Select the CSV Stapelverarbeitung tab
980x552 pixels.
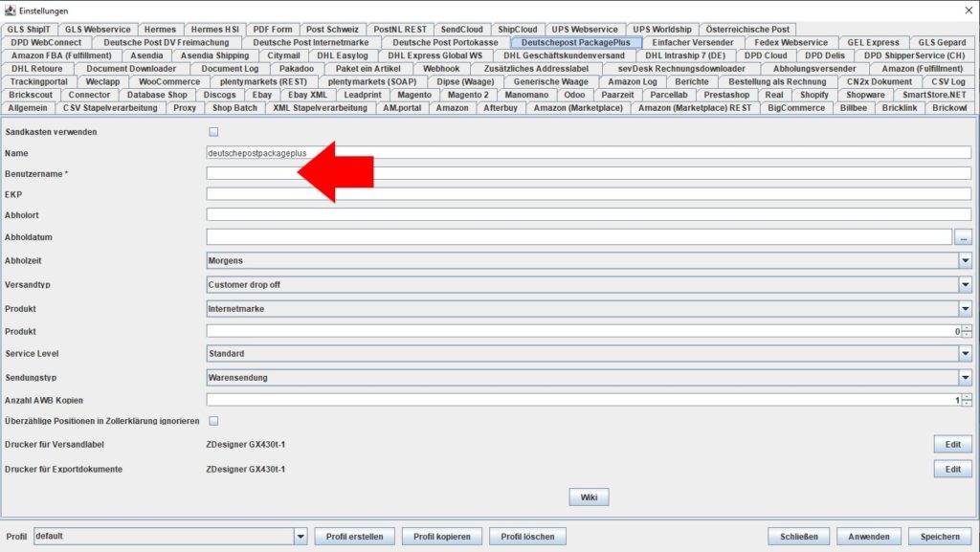tap(110, 108)
